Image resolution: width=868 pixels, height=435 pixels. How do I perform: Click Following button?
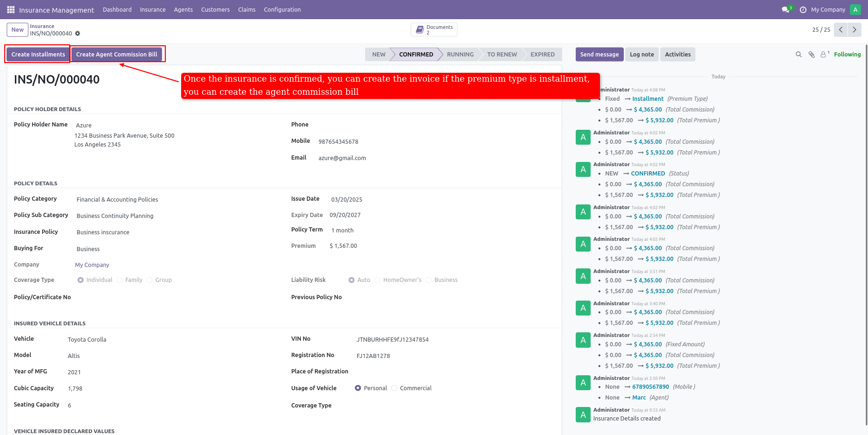click(847, 55)
